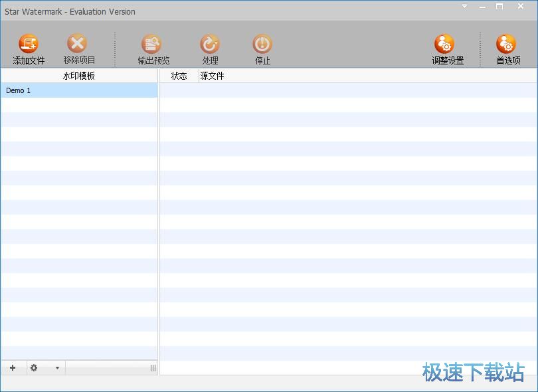Open the title bar dropdown menu arrow

465,7
